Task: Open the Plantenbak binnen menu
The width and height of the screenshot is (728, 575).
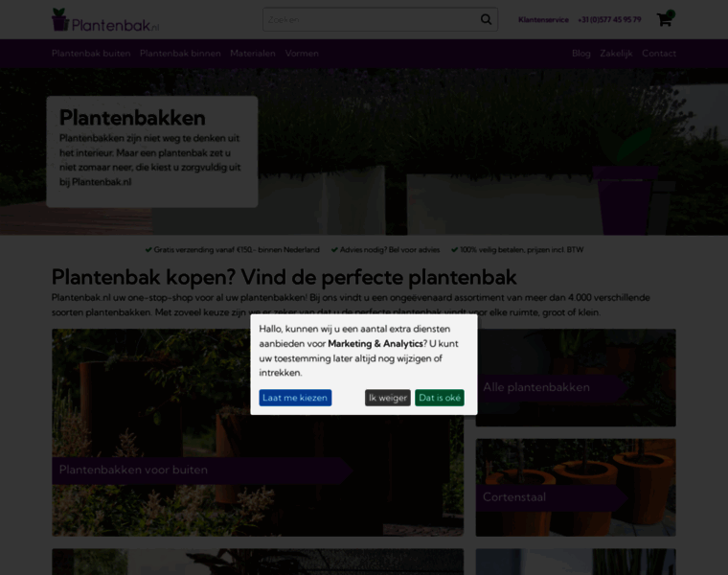Action: [180, 54]
